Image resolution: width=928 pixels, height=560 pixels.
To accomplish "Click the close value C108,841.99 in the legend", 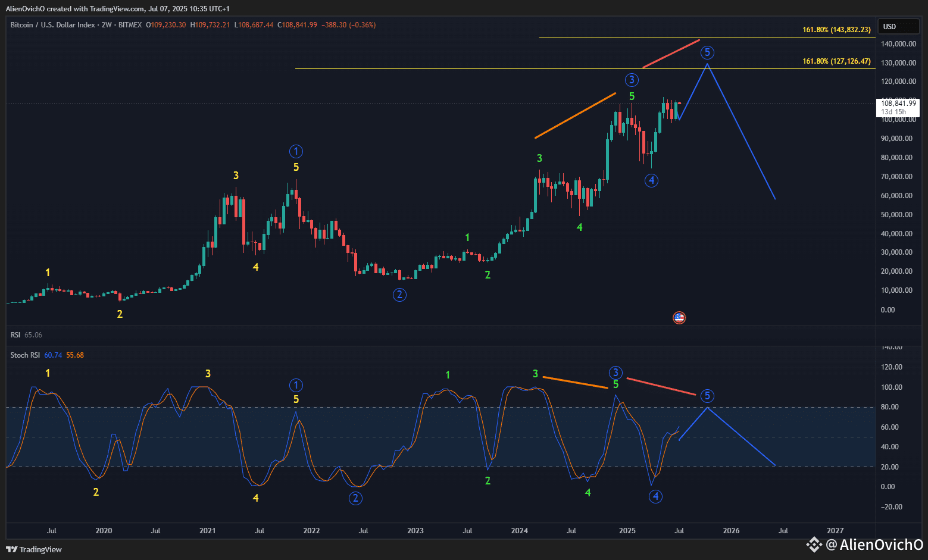I will 297,25.
